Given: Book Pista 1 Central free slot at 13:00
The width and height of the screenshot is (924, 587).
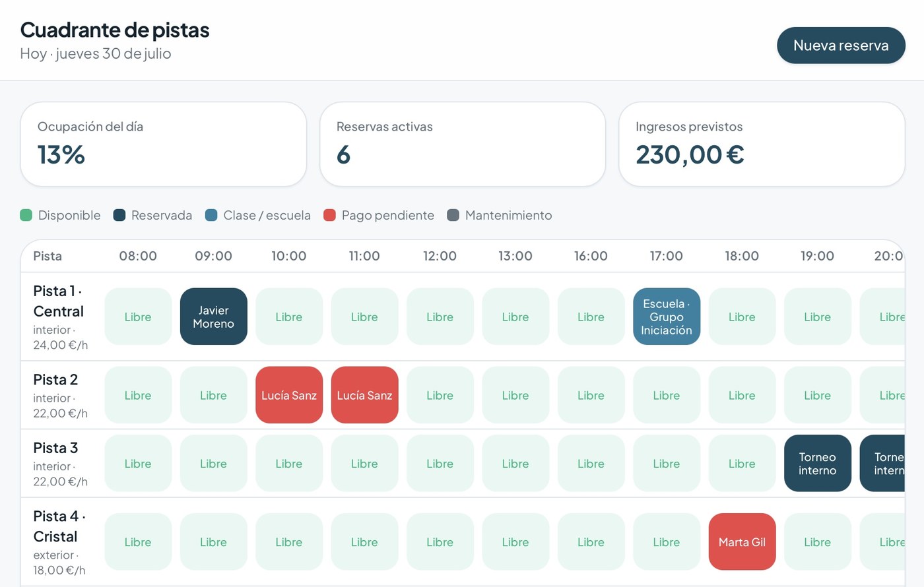Looking at the screenshot, I should pyautogui.click(x=515, y=317).
